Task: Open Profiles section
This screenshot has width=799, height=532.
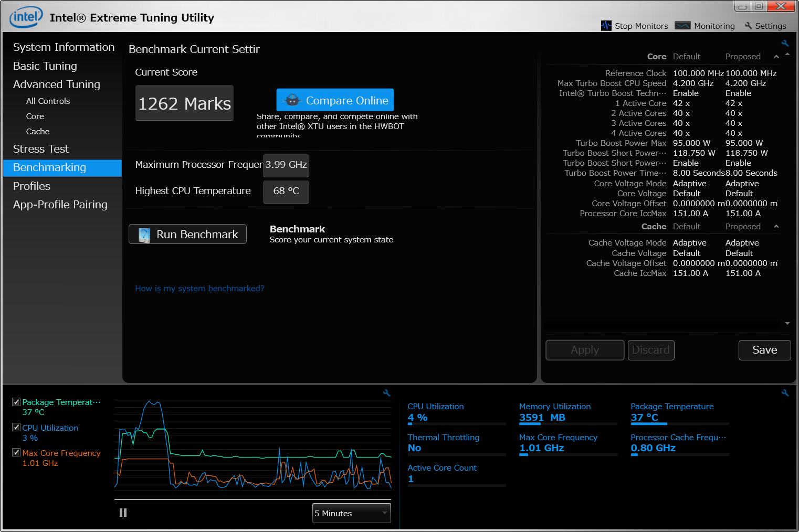Action: pos(31,186)
